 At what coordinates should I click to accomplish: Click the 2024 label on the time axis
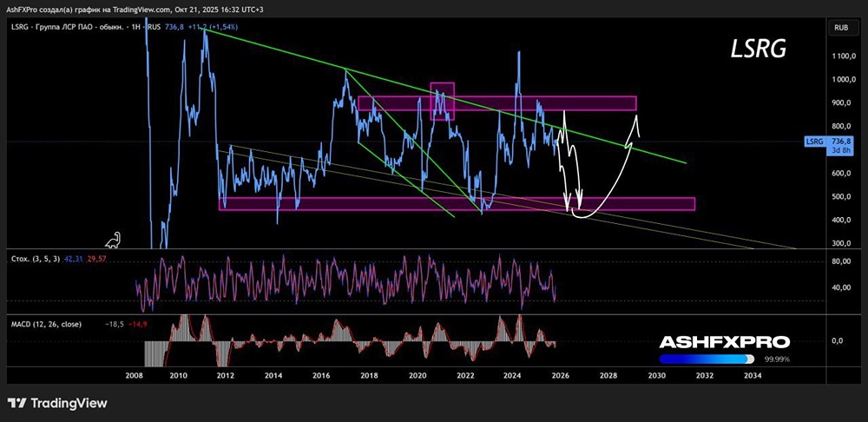point(513,375)
